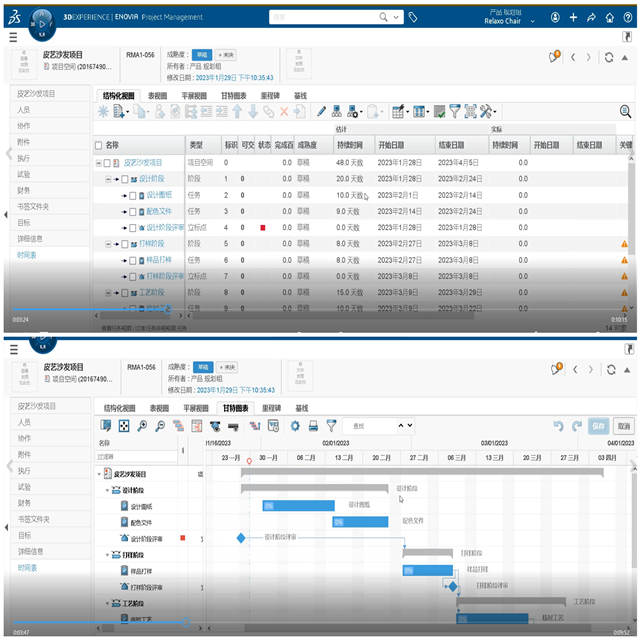
Task: Open 里程碑 tab in top frame
Action: (x=270, y=96)
